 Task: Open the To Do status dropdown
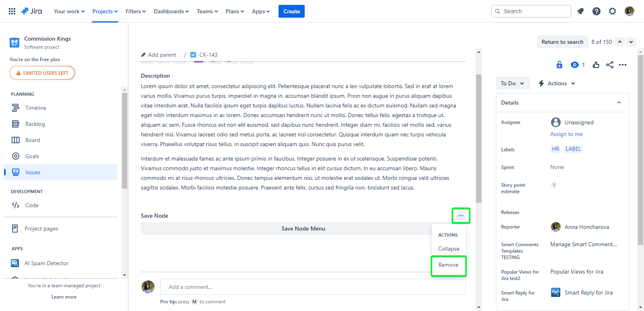pos(512,83)
